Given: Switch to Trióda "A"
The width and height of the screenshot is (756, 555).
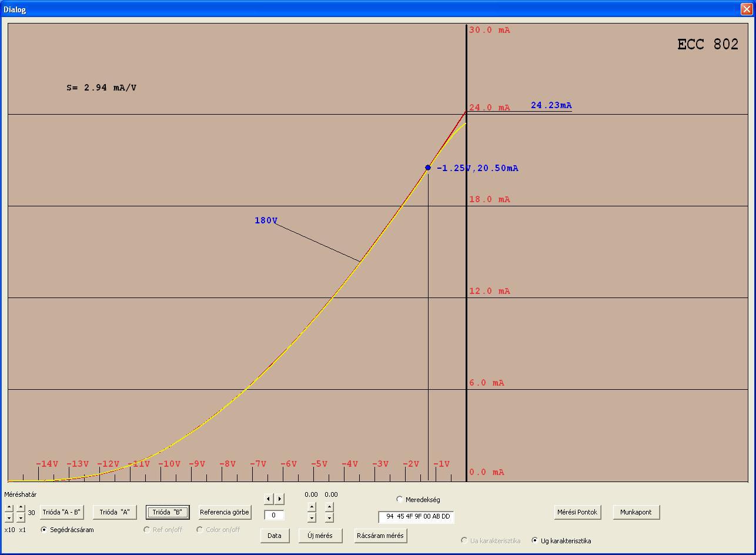Looking at the screenshot, I should pos(115,512).
